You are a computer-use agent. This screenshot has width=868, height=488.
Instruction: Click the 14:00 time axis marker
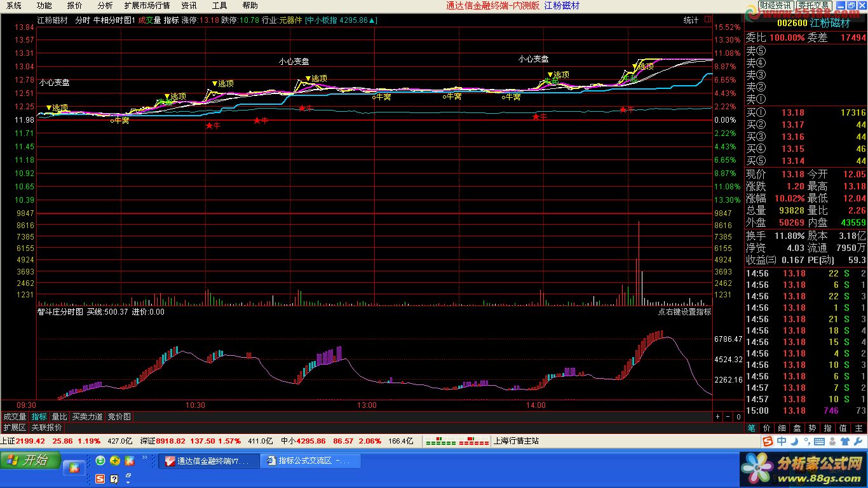536,405
